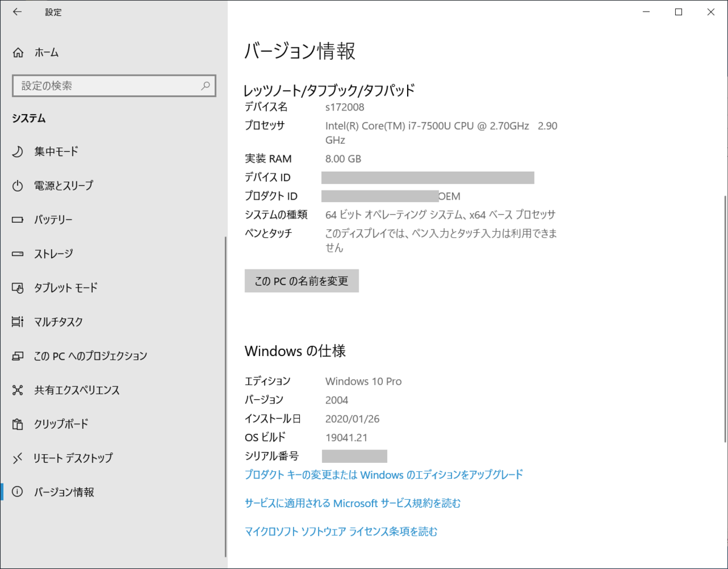728x569 pixels.
Task: Click the search magnifier icon
Action: tap(206, 86)
